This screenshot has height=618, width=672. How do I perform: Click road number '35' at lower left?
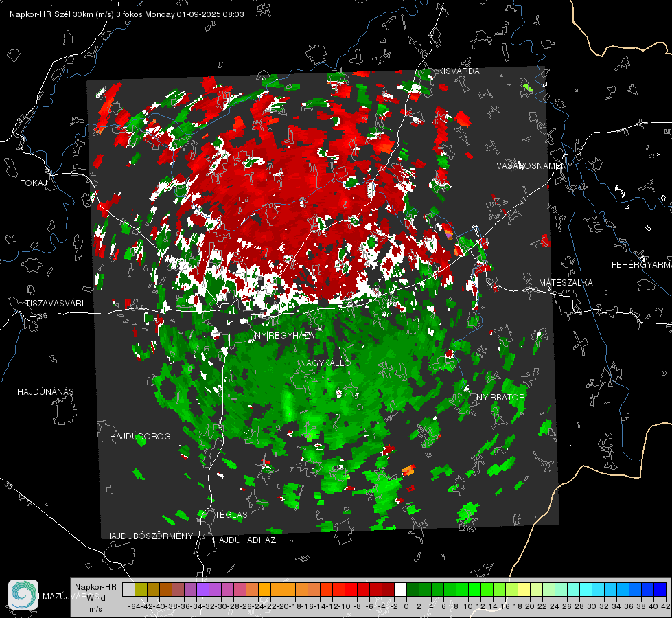coord(8,485)
